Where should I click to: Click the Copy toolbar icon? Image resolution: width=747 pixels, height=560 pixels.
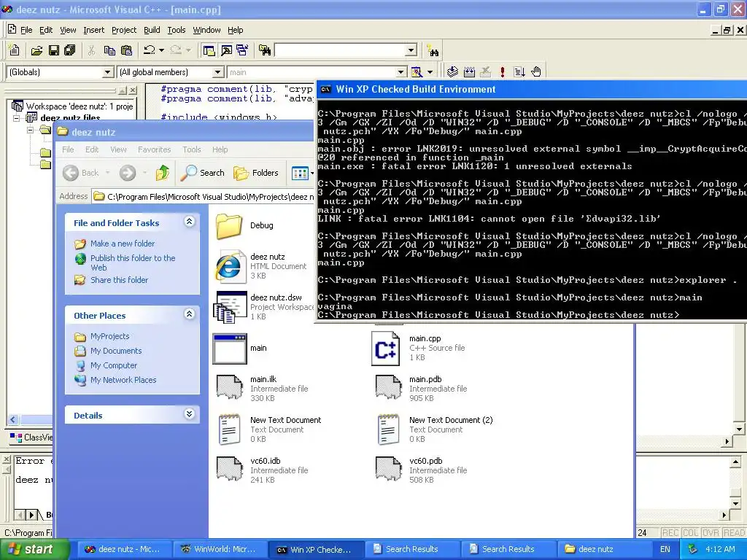click(x=109, y=50)
